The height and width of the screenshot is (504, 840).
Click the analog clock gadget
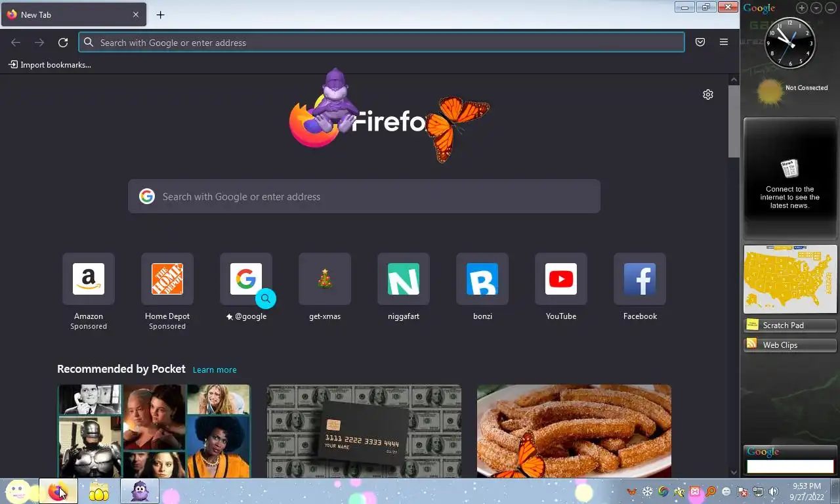click(x=790, y=43)
